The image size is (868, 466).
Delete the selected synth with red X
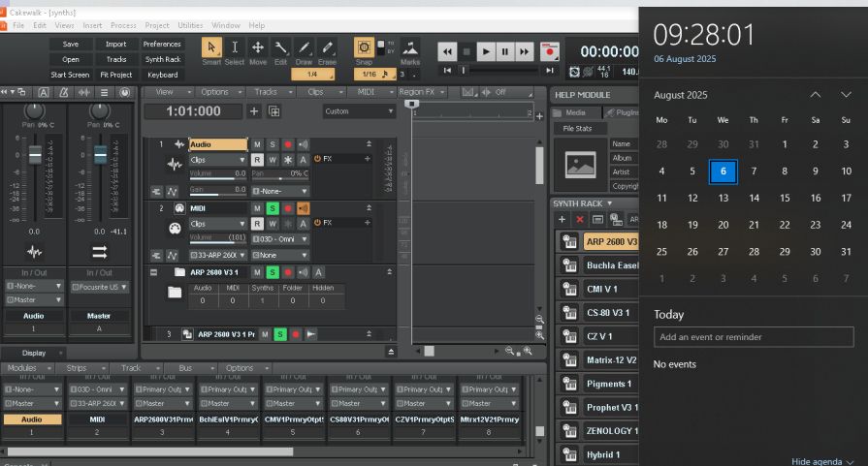coord(580,220)
